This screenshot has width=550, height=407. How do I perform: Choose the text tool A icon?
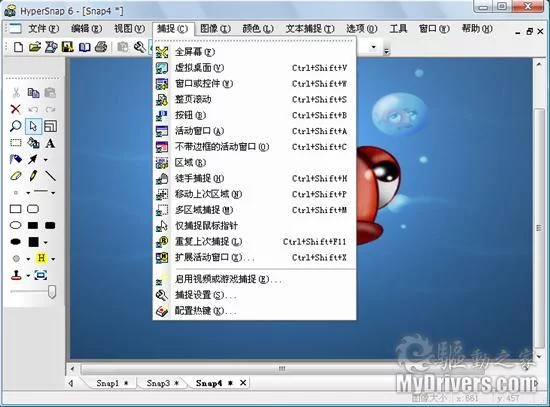click(50, 143)
